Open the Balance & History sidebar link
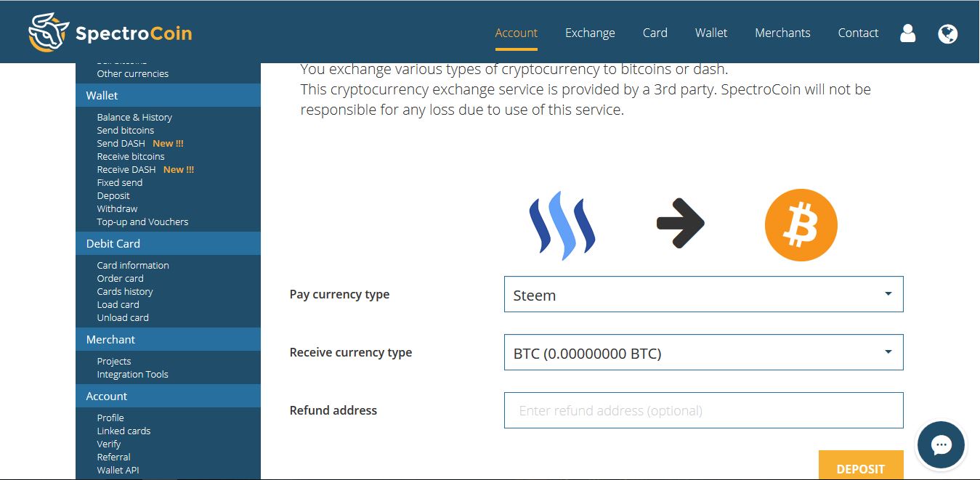Viewport: 980px width, 480px height. pyautogui.click(x=134, y=117)
